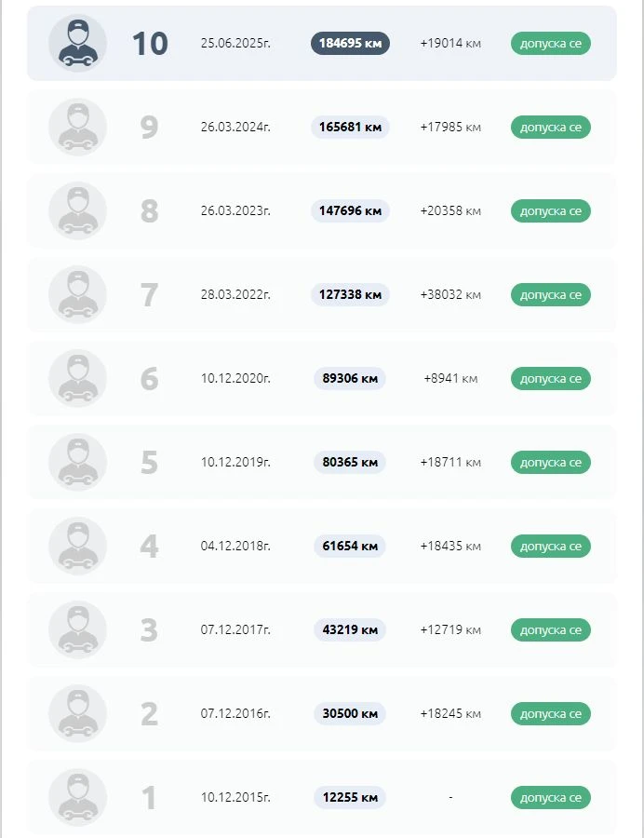Select the mechanic icon dated 10.12.2020
Viewport: 644px width, 838px height.
click(77, 378)
